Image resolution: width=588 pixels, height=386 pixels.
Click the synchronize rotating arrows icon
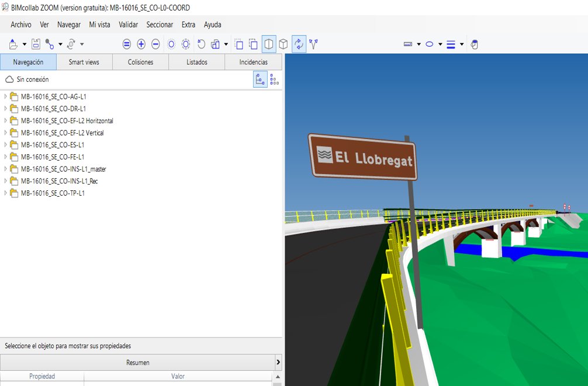pos(71,44)
